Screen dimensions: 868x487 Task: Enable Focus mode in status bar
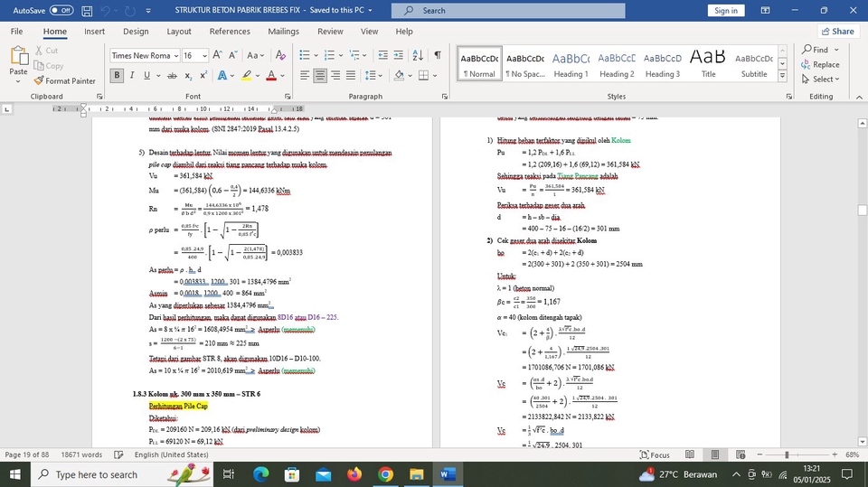(655, 454)
